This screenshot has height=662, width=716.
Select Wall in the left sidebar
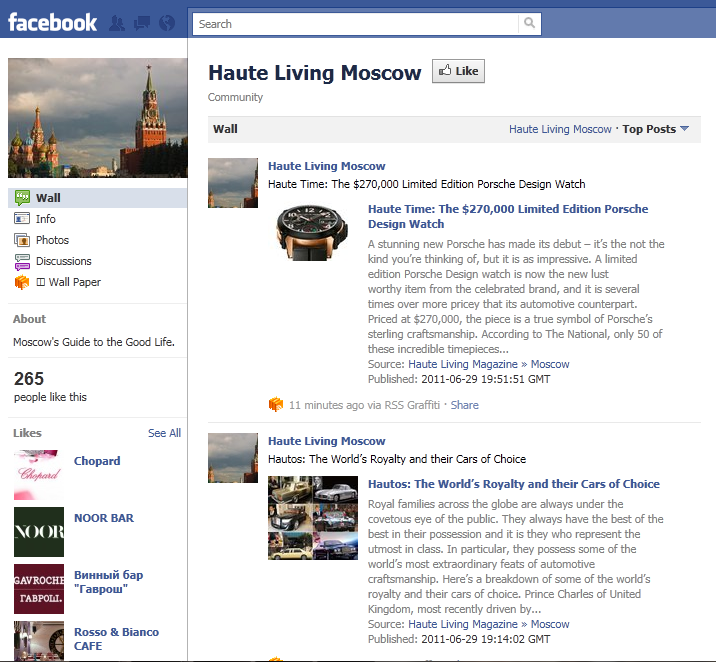(48, 198)
